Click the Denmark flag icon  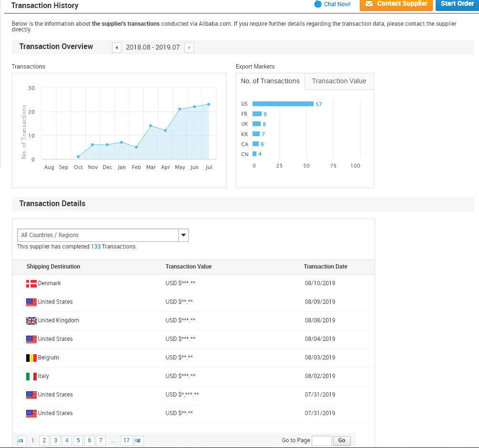tap(31, 284)
